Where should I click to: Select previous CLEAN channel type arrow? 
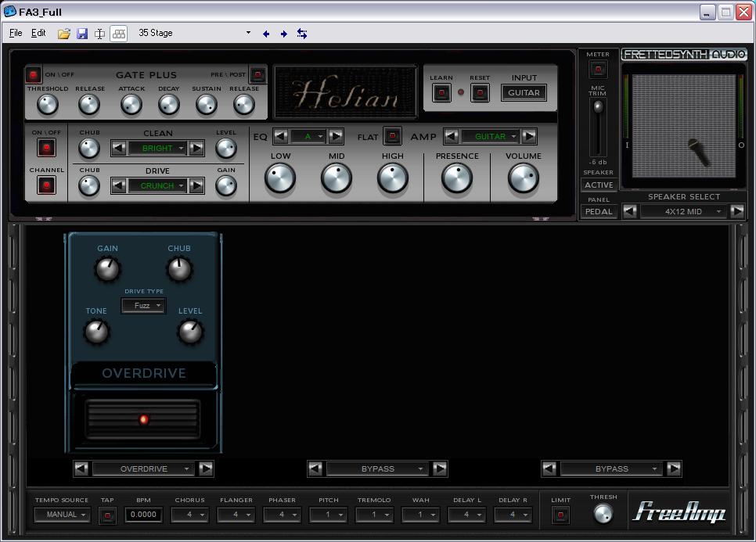pyautogui.click(x=119, y=148)
